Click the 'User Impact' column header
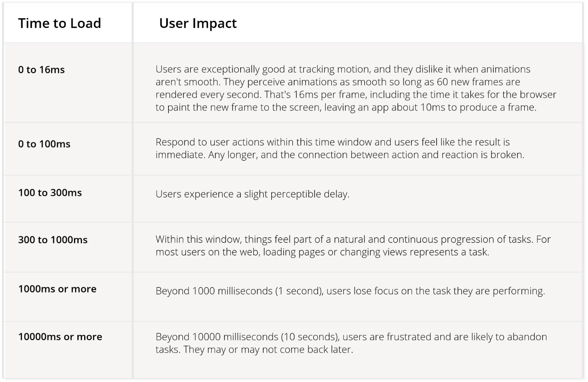 click(x=198, y=23)
